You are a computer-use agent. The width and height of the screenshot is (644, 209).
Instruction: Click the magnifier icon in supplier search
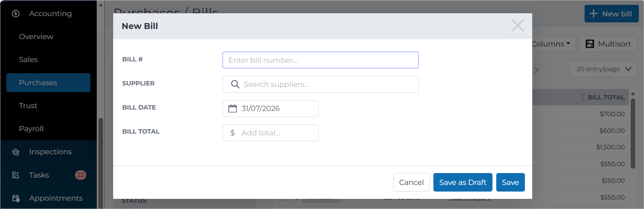pyautogui.click(x=235, y=84)
